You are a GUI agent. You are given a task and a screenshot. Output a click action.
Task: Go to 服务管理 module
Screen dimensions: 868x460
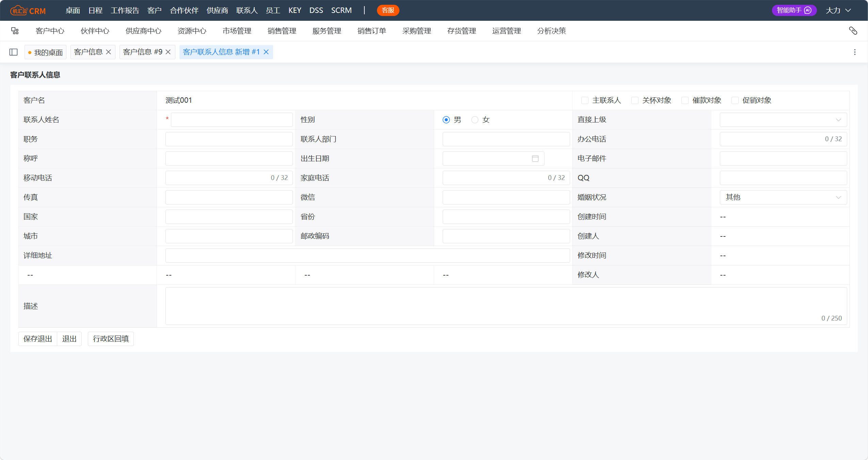(327, 31)
